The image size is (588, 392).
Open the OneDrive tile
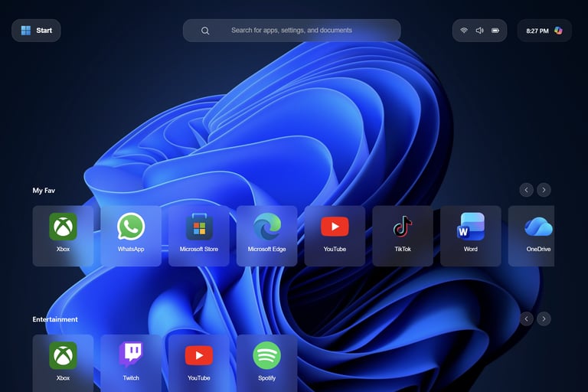click(x=531, y=236)
